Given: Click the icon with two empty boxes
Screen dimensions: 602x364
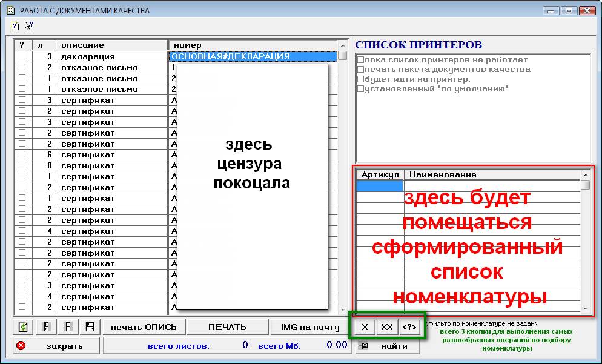Looking at the screenshot, I should point(68,327).
